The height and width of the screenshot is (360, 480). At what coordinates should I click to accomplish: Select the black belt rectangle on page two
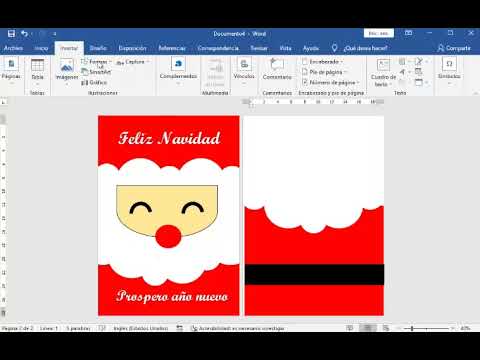pyautogui.click(x=314, y=274)
